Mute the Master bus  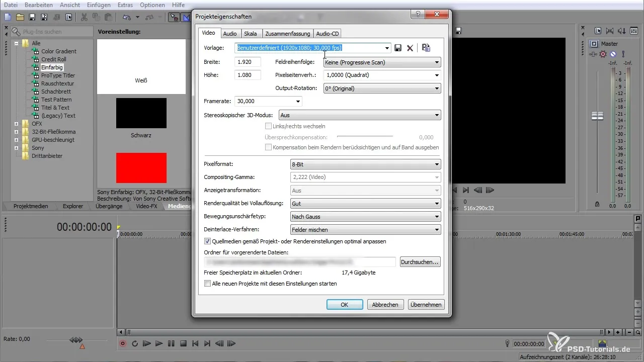[x=613, y=54]
